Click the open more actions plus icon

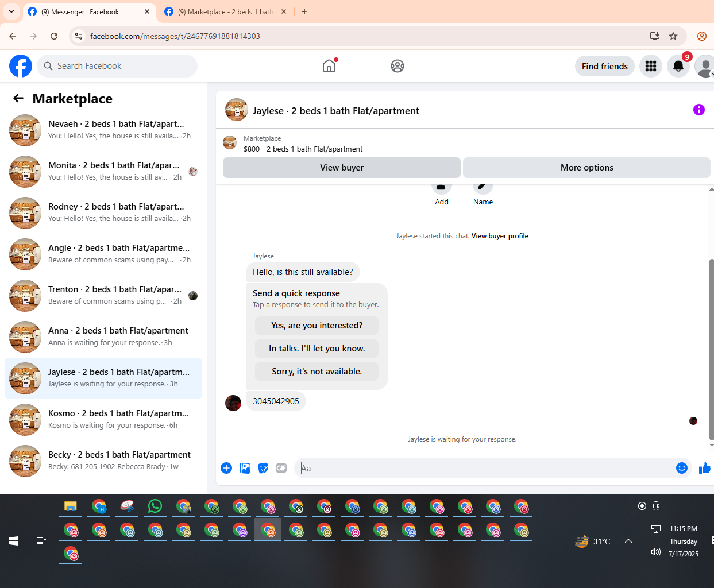(226, 468)
